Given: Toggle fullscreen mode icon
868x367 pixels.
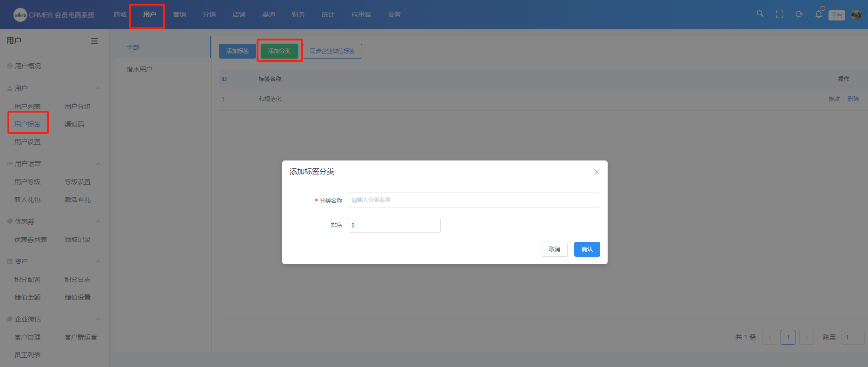Looking at the screenshot, I should tap(780, 14).
